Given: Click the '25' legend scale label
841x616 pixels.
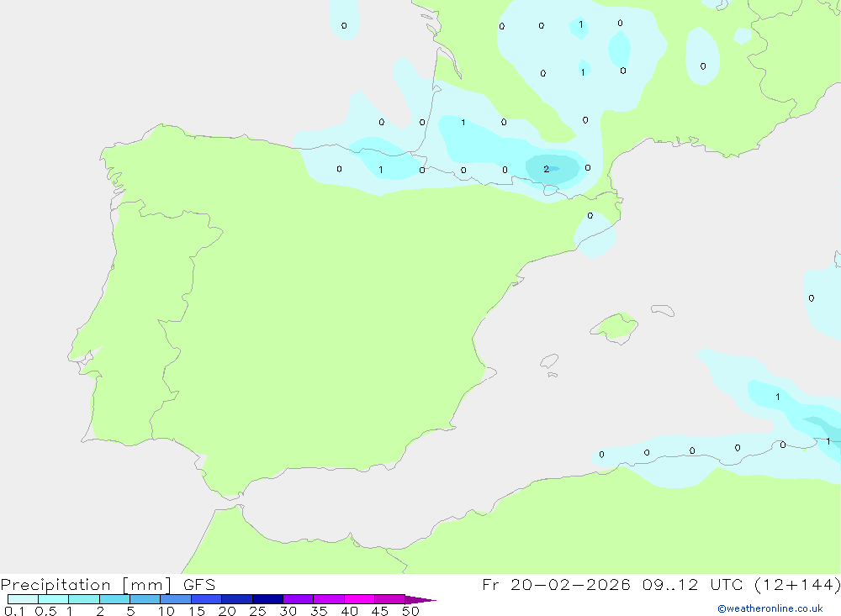Looking at the screenshot, I should [257, 611].
